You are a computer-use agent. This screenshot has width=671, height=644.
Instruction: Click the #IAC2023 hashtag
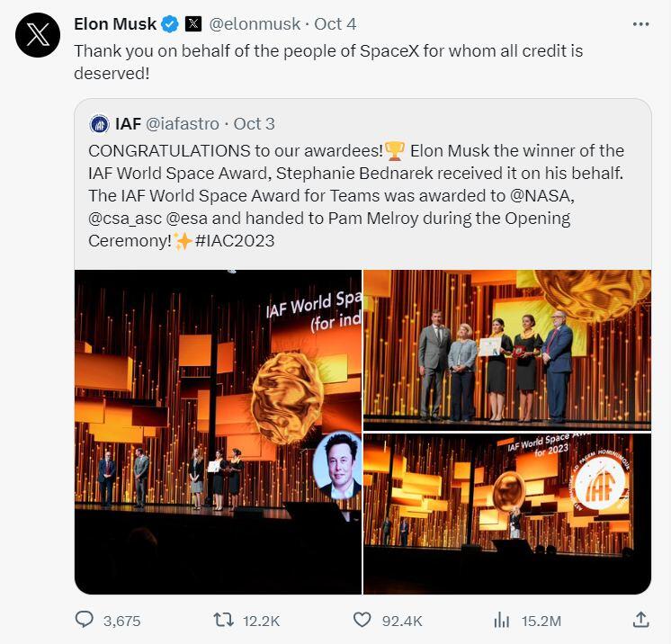[234, 241]
